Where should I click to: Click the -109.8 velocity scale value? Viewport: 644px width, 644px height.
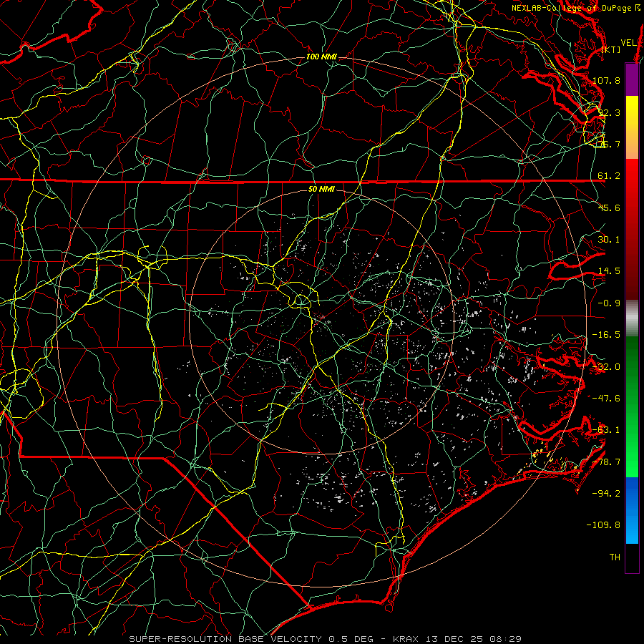604,525
